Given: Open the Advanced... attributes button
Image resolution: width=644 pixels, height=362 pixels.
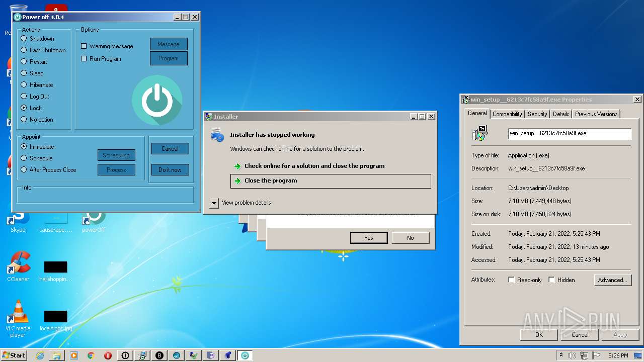Looking at the screenshot, I should (x=612, y=280).
